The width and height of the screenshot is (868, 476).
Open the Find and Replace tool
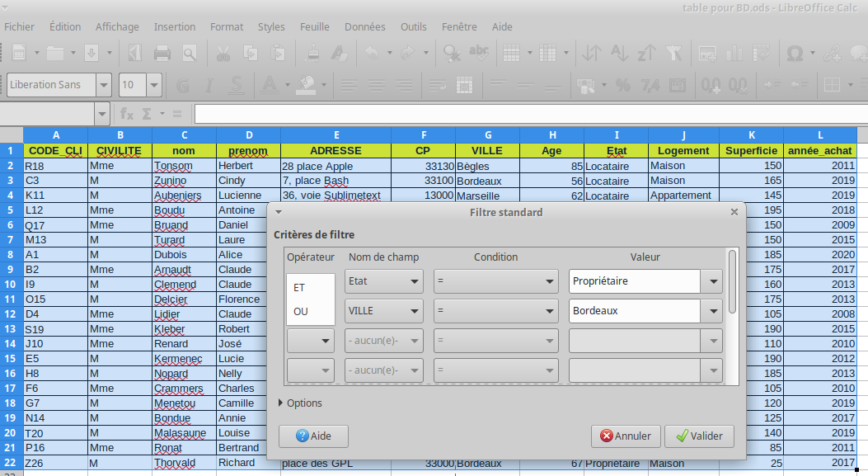pos(451,54)
